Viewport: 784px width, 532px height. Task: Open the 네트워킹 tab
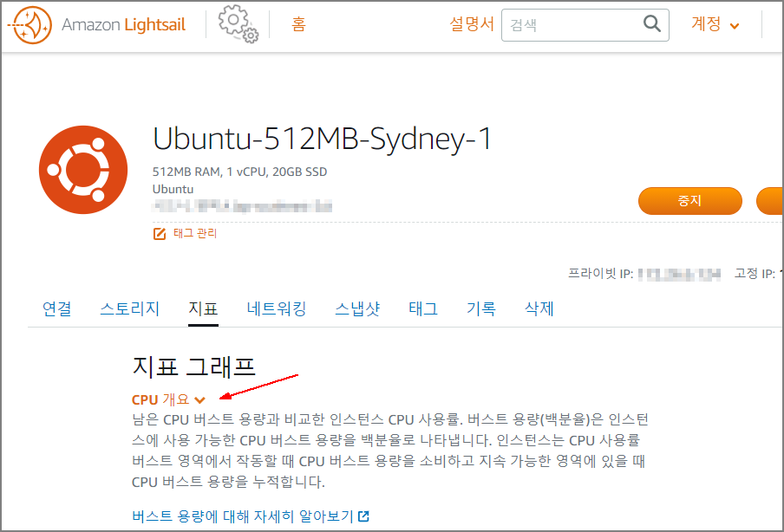click(277, 308)
